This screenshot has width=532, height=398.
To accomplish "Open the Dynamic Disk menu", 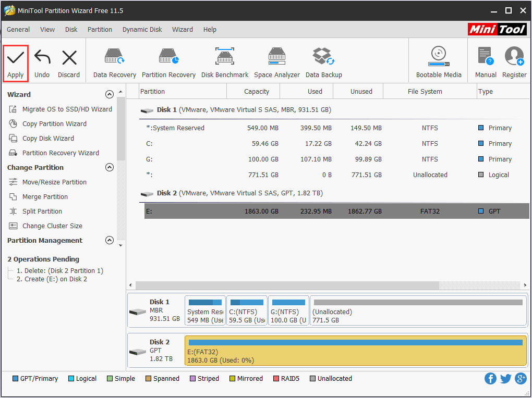I will (142, 30).
